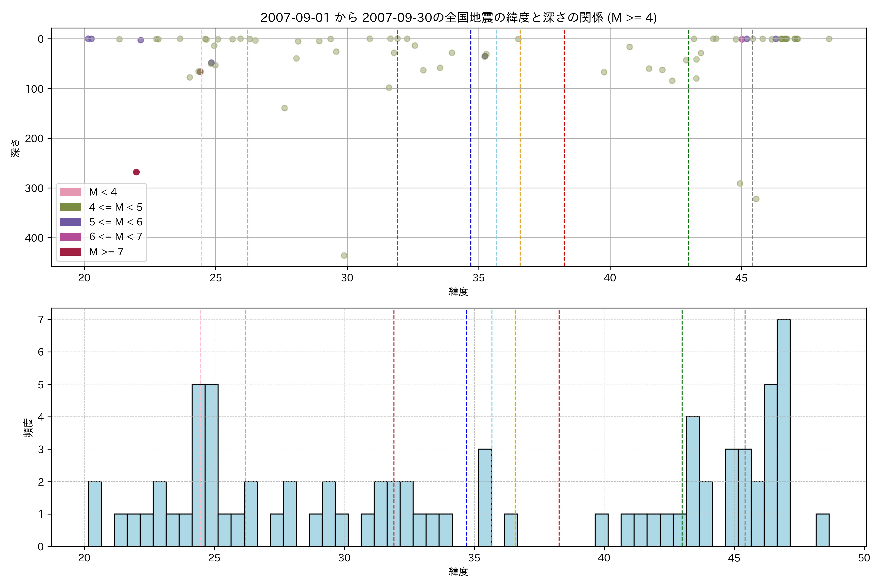Click the pink M < 4 legend swatch
The image size is (882, 588).
(70, 192)
